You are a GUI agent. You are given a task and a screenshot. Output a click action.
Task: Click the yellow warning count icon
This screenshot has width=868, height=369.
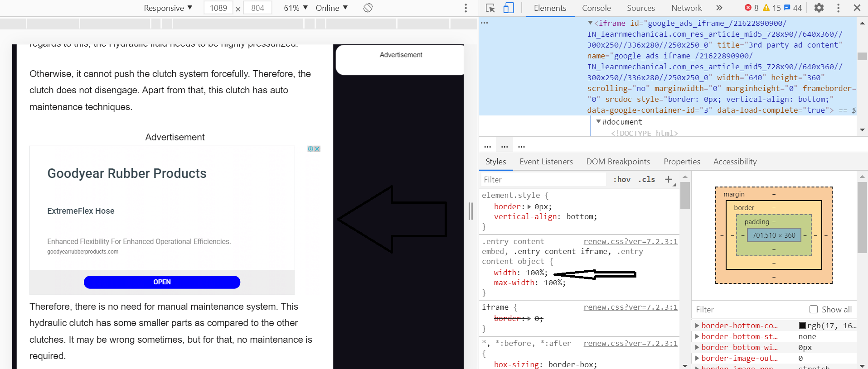pos(766,8)
